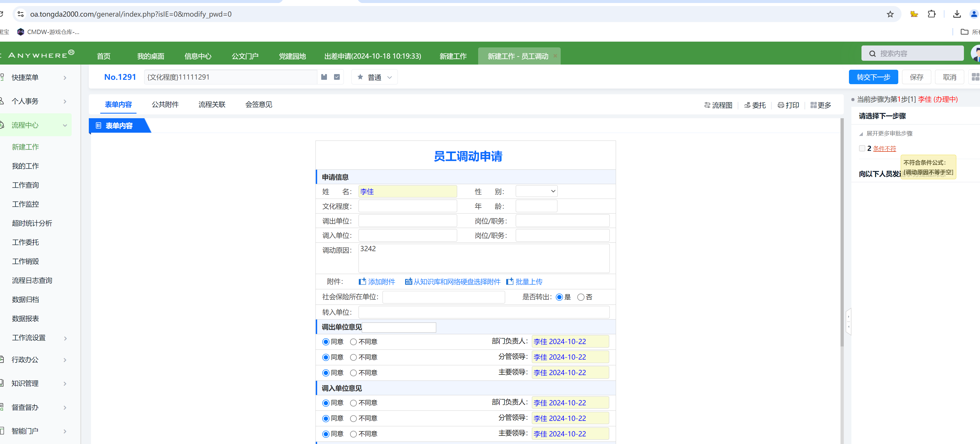Image resolution: width=980 pixels, height=444 pixels.
Task: Click the right panel collapse handle
Action: tap(848, 321)
